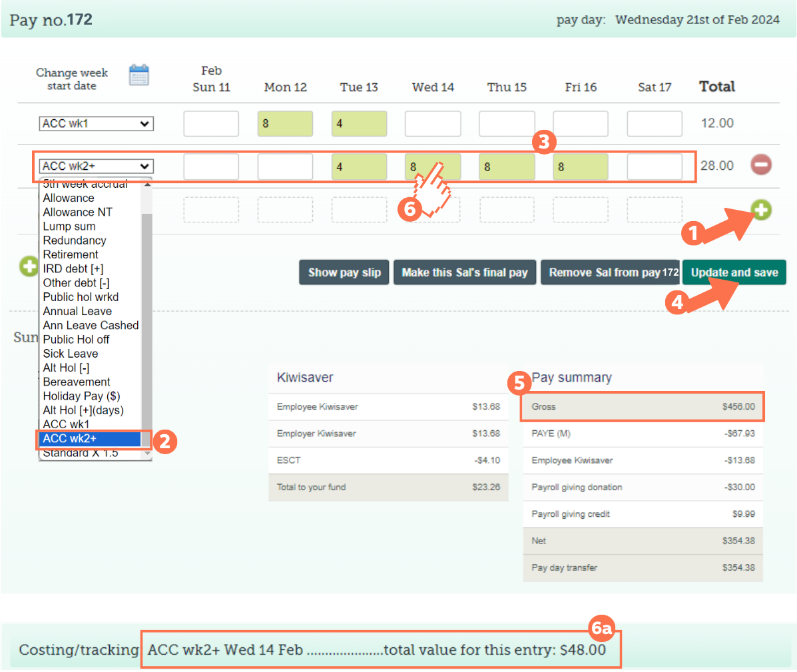Viewport: 797px width, 672px height.
Task: Click the Show pay slip button
Action: pos(344,272)
